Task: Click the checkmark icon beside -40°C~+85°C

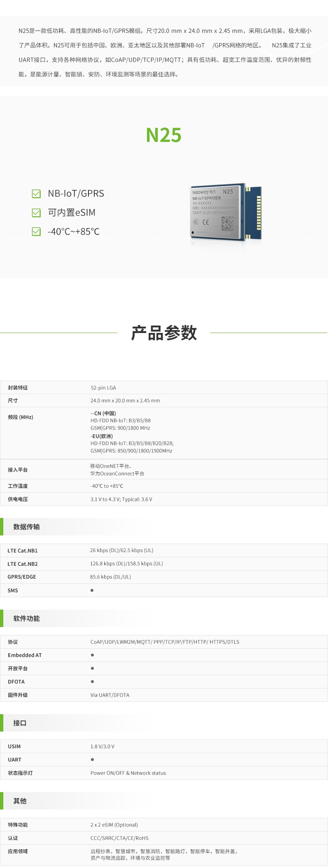Action: click(37, 231)
